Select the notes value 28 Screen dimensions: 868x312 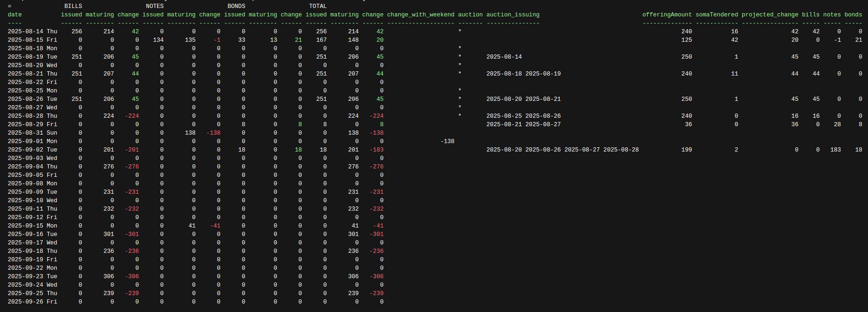click(x=838, y=124)
